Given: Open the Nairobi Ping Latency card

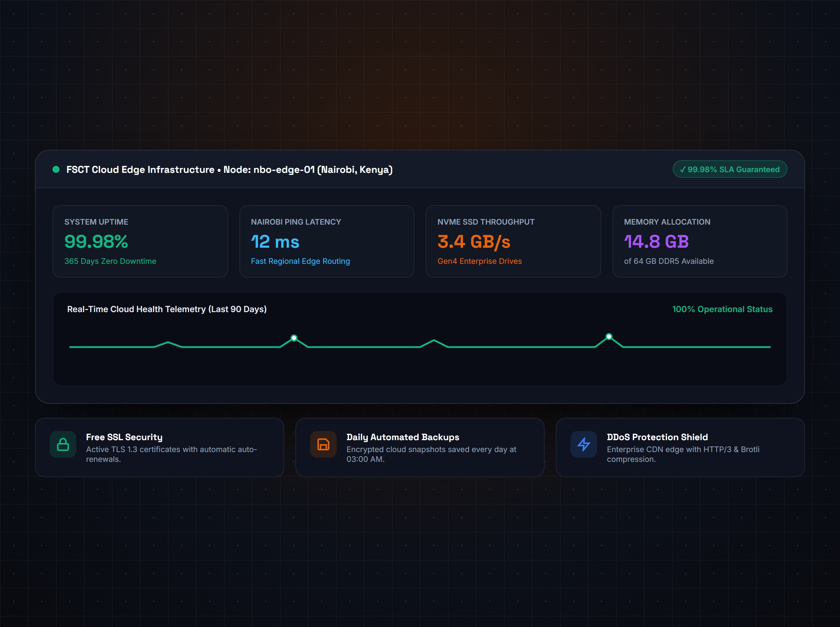Looking at the screenshot, I should point(327,241).
